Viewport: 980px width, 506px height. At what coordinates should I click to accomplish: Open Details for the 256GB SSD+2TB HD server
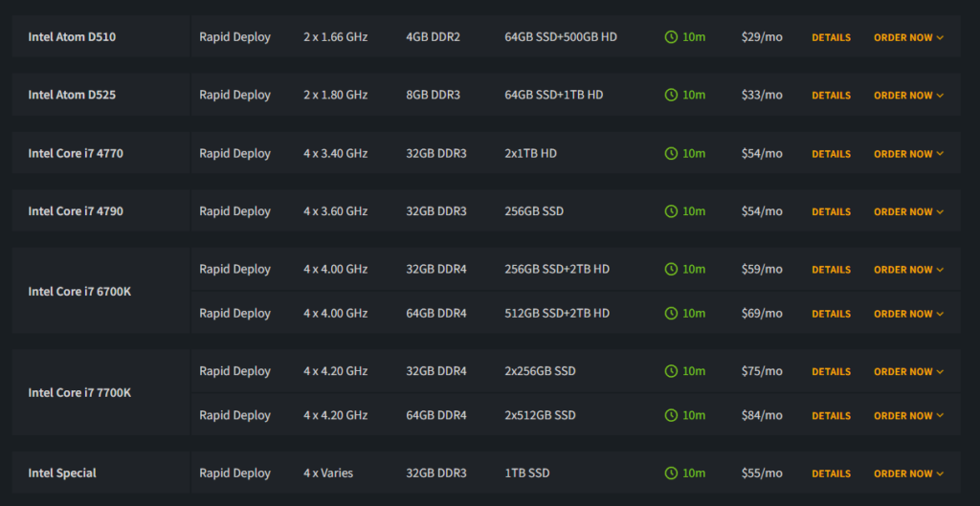[x=831, y=270]
